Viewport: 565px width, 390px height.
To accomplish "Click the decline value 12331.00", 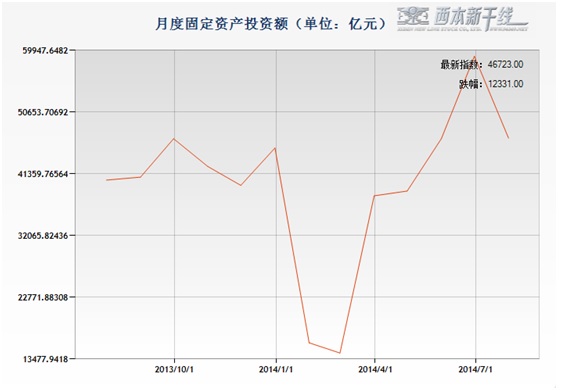I will tap(506, 84).
